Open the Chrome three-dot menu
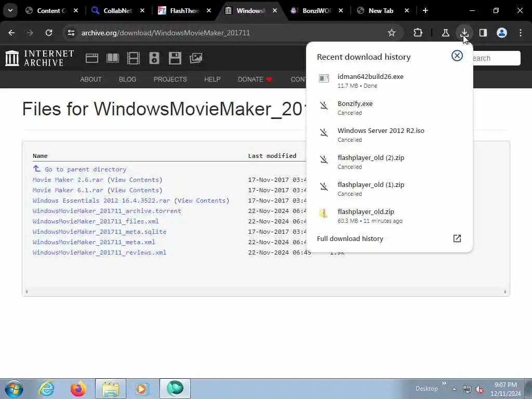532x399 pixels. pyautogui.click(x=521, y=33)
